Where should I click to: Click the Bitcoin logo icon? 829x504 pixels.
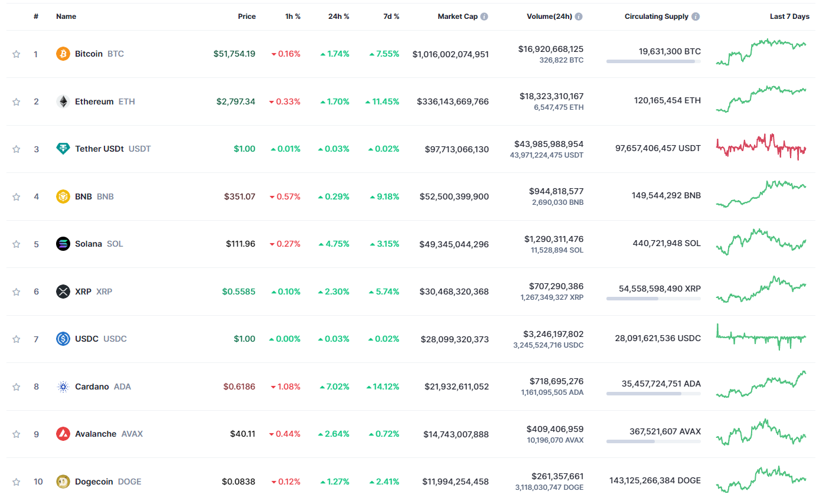63,54
